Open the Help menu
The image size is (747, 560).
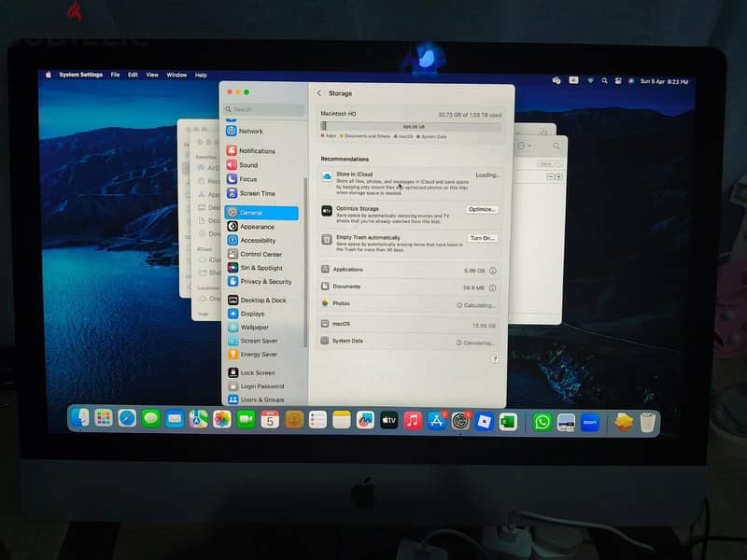tap(201, 76)
